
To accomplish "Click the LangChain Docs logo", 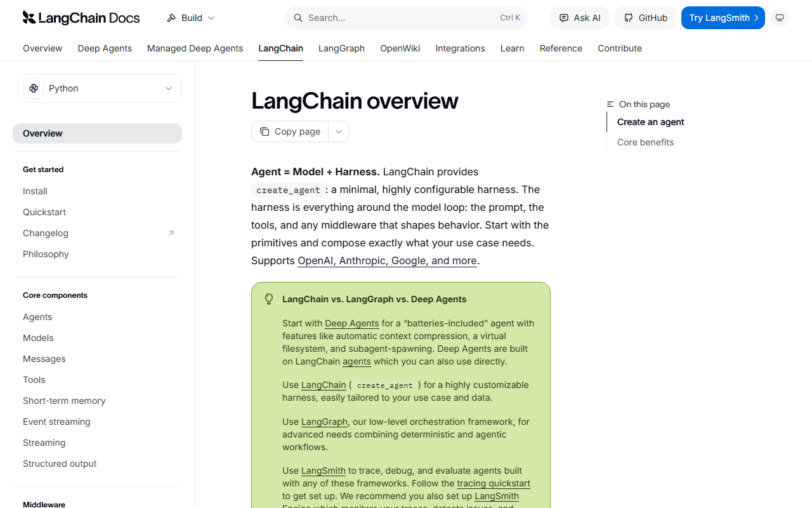I will coord(81,18).
